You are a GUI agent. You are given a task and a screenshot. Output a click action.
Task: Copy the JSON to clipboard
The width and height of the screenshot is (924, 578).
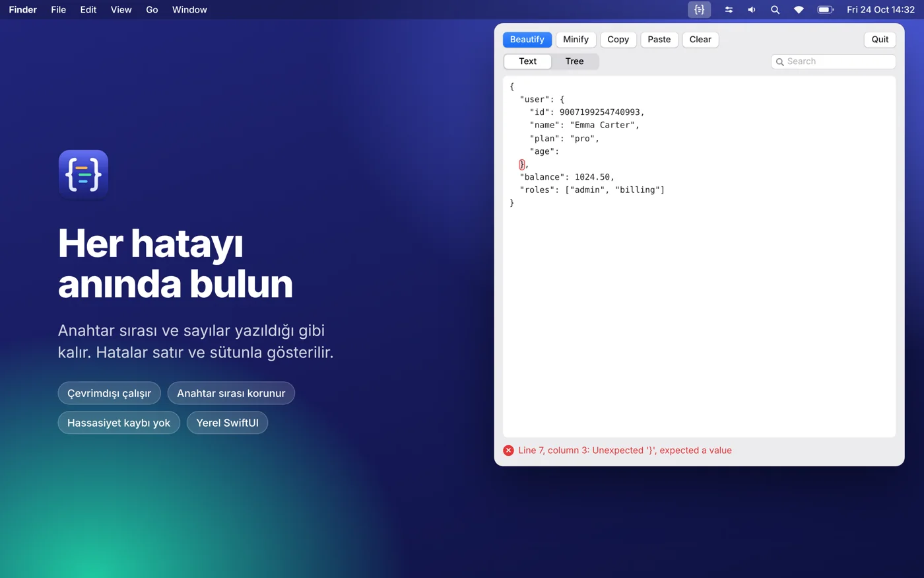pyautogui.click(x=618, y=40)
